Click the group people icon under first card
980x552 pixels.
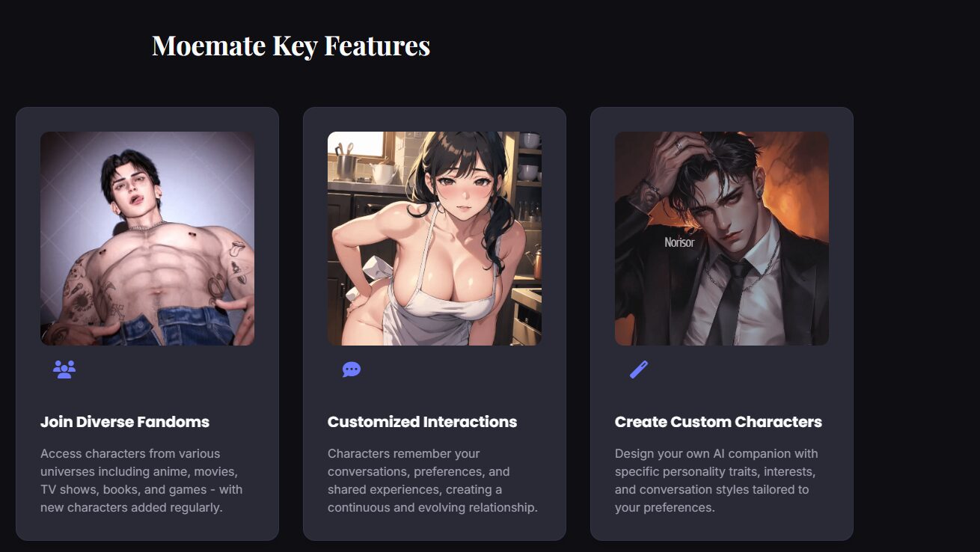tap(64, 369)
